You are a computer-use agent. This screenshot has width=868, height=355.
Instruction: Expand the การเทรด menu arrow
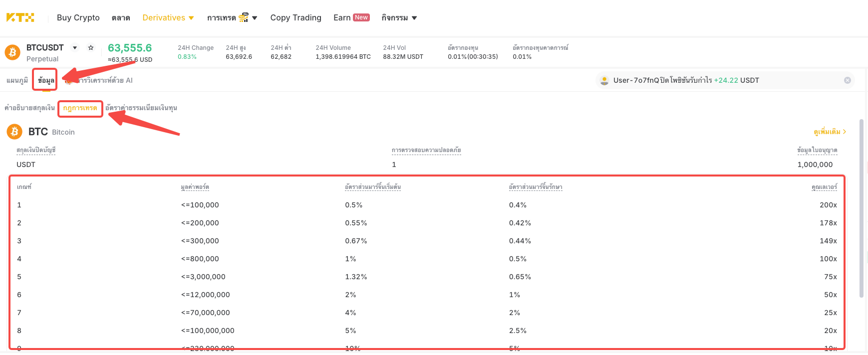(255, 18)
